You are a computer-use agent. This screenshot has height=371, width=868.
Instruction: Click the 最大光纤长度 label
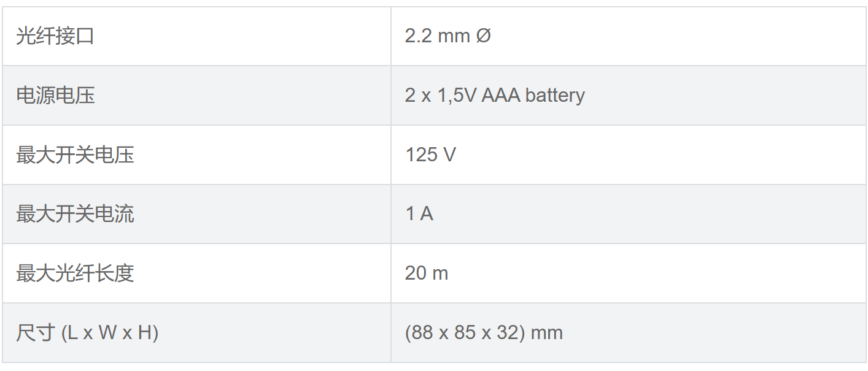75,273
